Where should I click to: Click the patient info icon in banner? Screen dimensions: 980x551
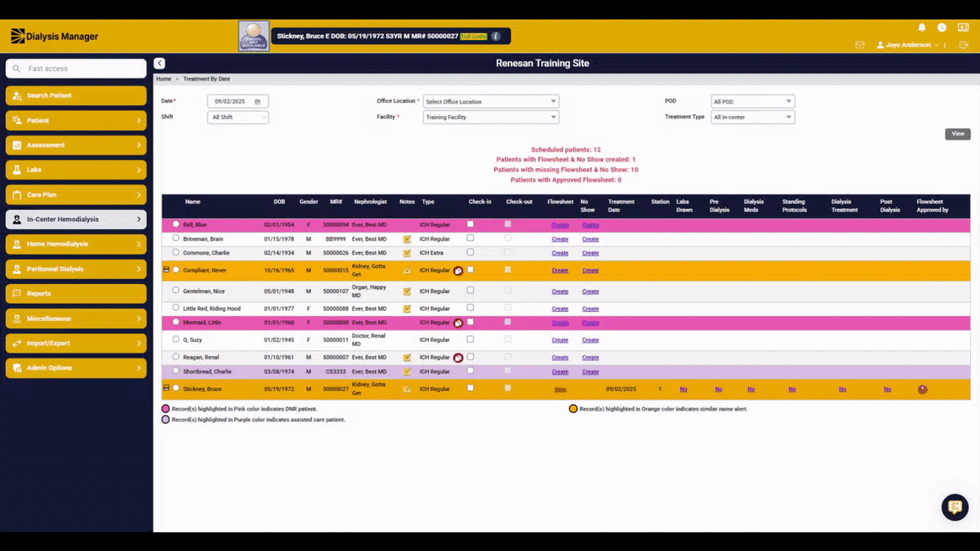tap(496, 36)
